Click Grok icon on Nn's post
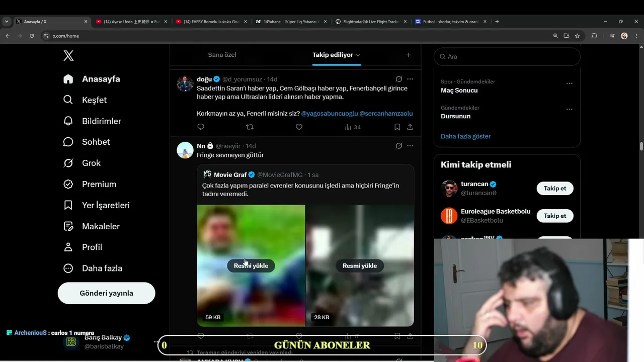This screenshot has width=644, height=362. [x=399, y=146]
